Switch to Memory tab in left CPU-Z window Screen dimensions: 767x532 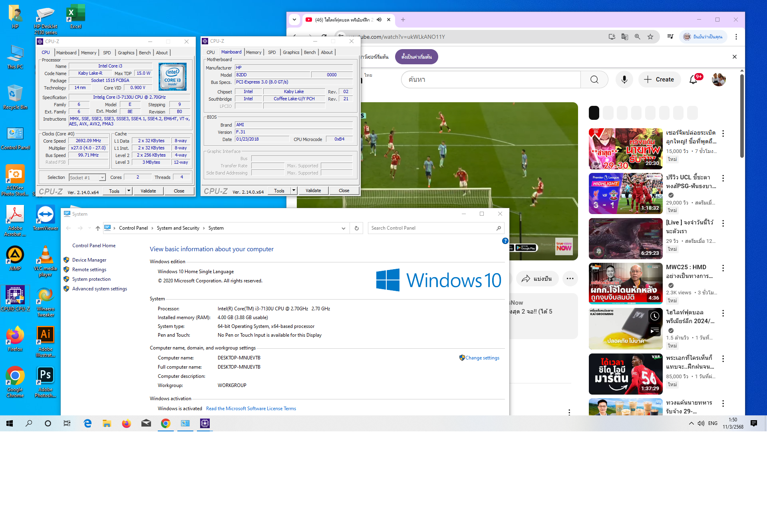coord(89,53)
